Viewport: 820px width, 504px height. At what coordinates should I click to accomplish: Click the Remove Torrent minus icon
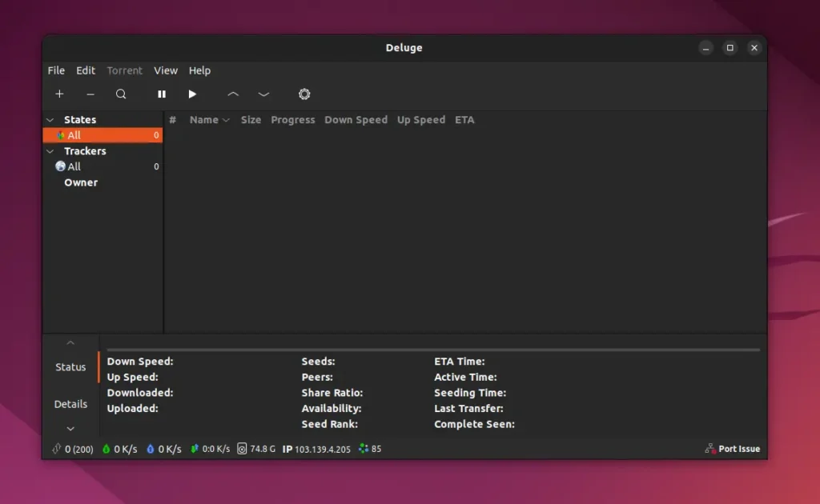pyautogui.click(x=90, y=94)
